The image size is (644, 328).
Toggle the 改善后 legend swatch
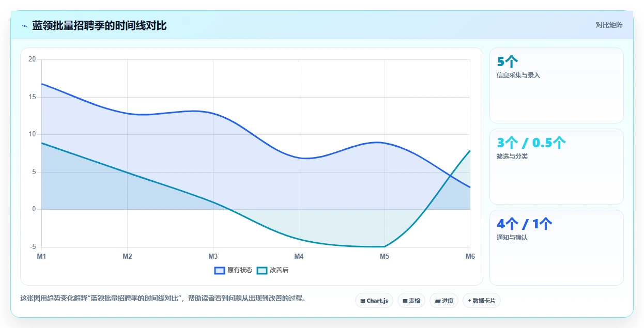[262, 270]
